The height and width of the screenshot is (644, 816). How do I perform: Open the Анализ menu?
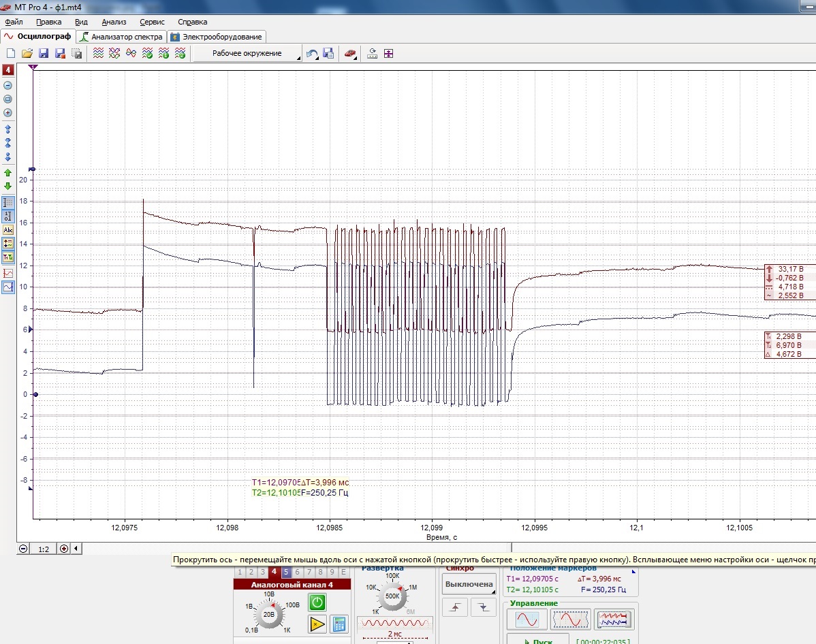point(114,22)
